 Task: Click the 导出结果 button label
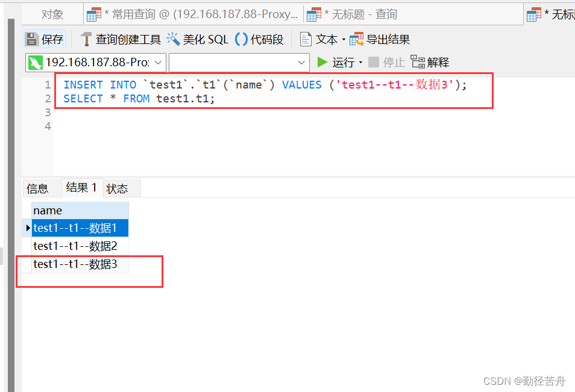point(388,39)
